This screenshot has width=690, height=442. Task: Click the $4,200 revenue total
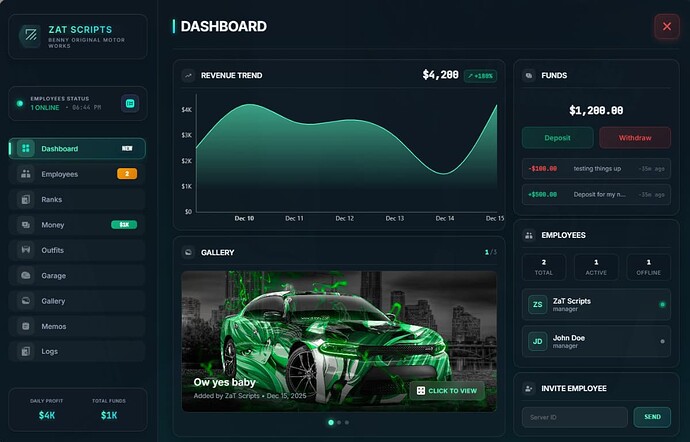tap(440, 75)
